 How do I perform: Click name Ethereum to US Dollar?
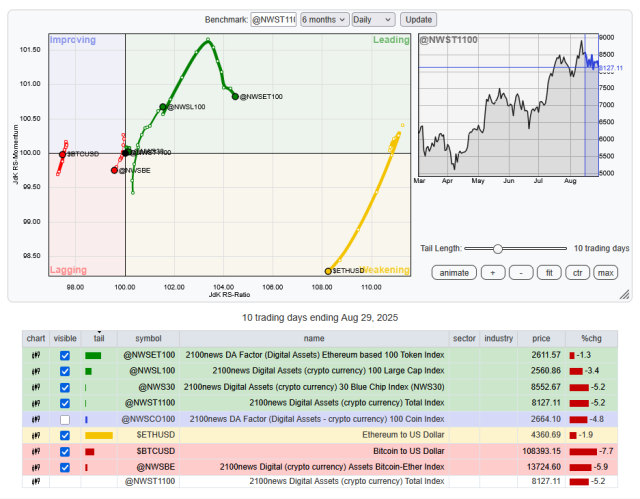click(x=403, y=435)
